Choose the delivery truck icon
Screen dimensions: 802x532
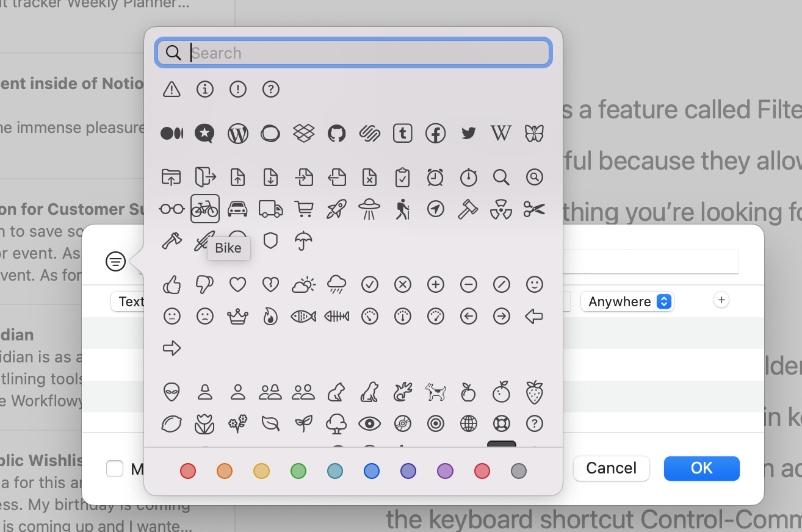[x=271, y=209]
